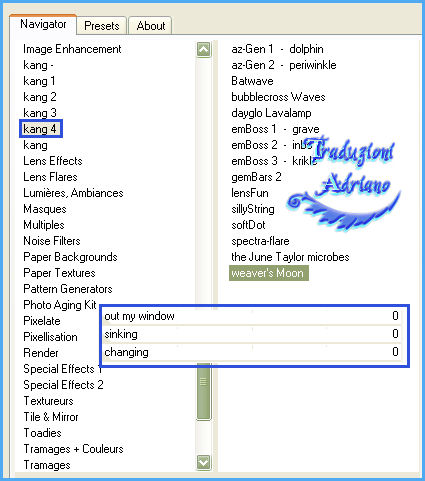The height and width of the screenshot is (481, 425).
Task: Select the dayglo Lavalamp filter
Action: [x=271, y=113]
